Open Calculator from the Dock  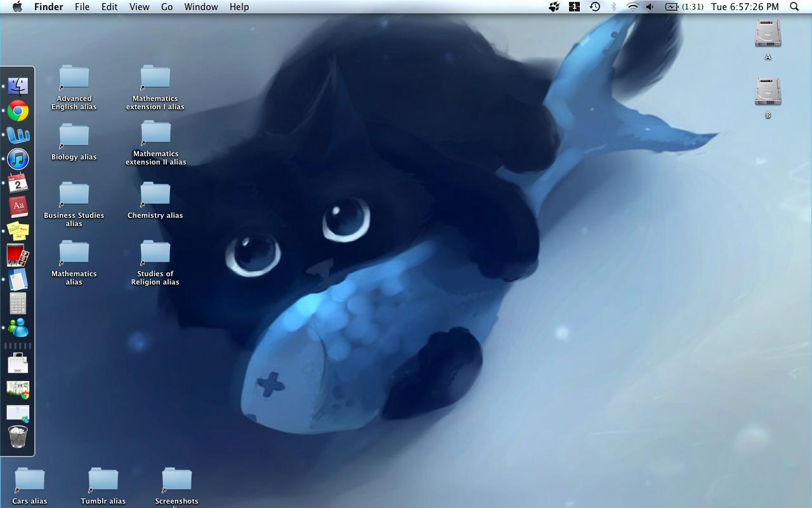tap(18, 304)
